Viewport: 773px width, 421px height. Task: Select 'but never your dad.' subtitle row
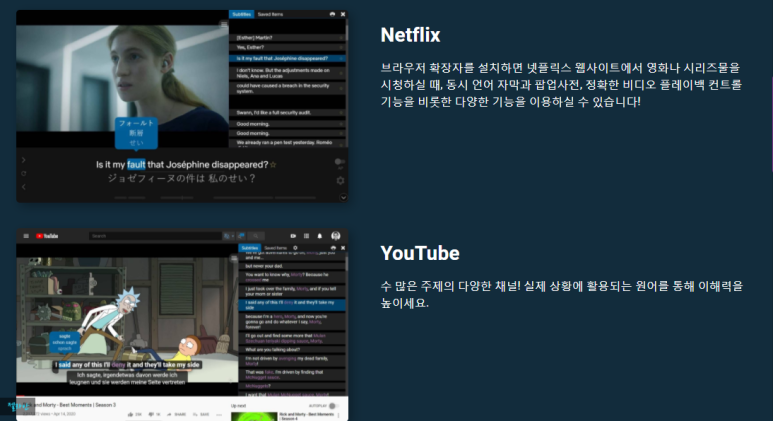(x=292, y=266)
